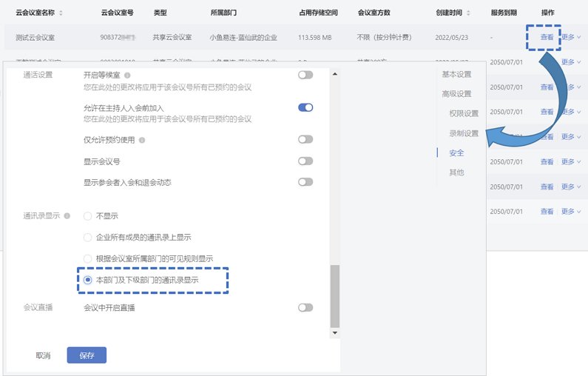Viewport: 588px width, 376px height.
Task: Click the 取消 button
Action: click(x=43, y=355)
